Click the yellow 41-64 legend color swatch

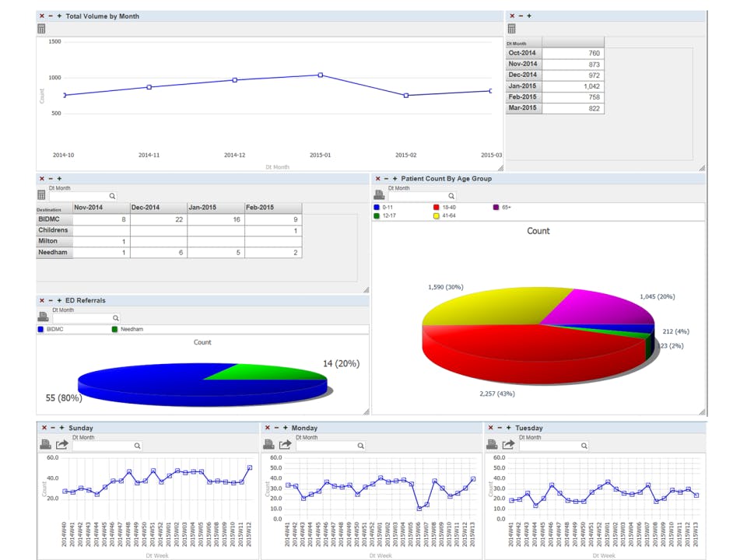coord(436,215)
